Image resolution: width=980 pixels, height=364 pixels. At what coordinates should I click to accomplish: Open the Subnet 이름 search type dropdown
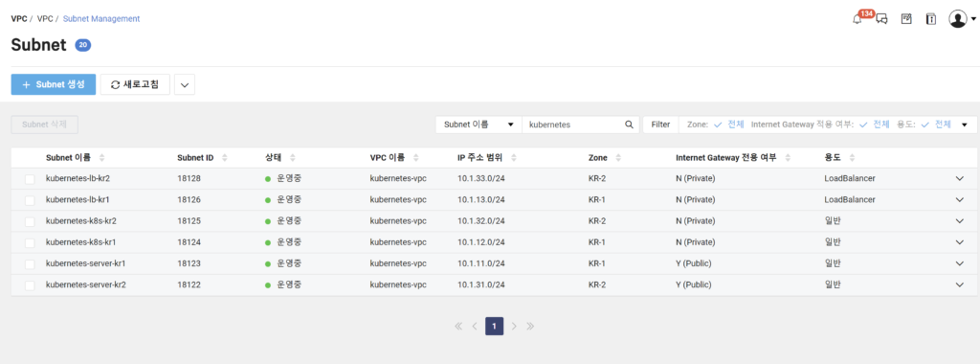point(479,125)
